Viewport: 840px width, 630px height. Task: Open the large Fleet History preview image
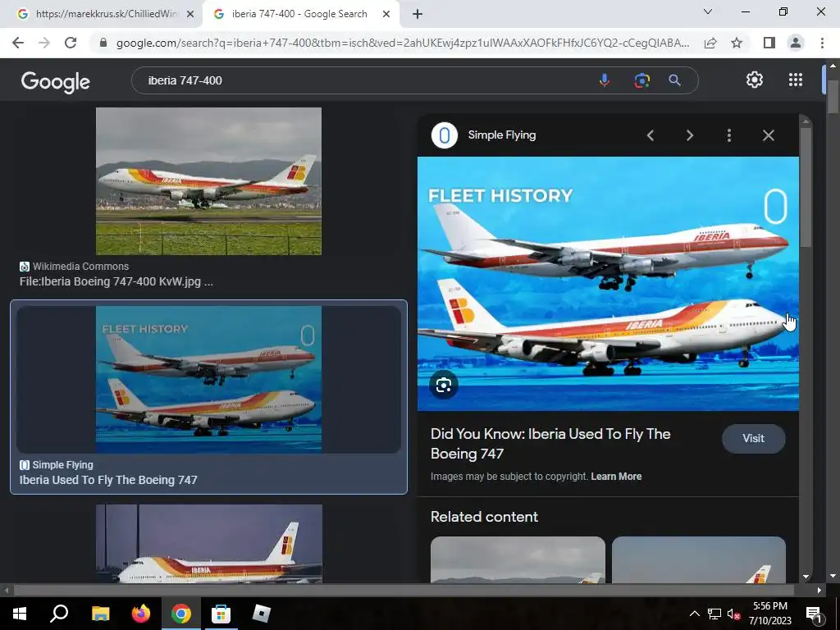tap(608, 283)
